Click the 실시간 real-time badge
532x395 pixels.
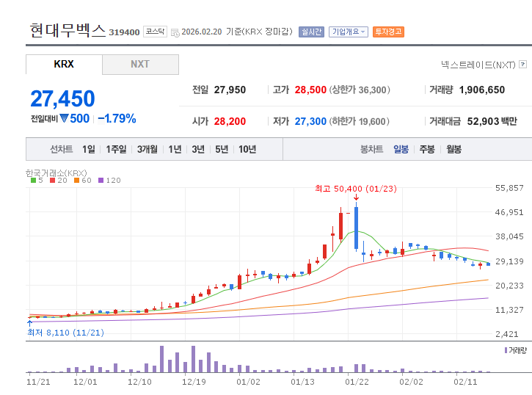[x=311, y=32]
